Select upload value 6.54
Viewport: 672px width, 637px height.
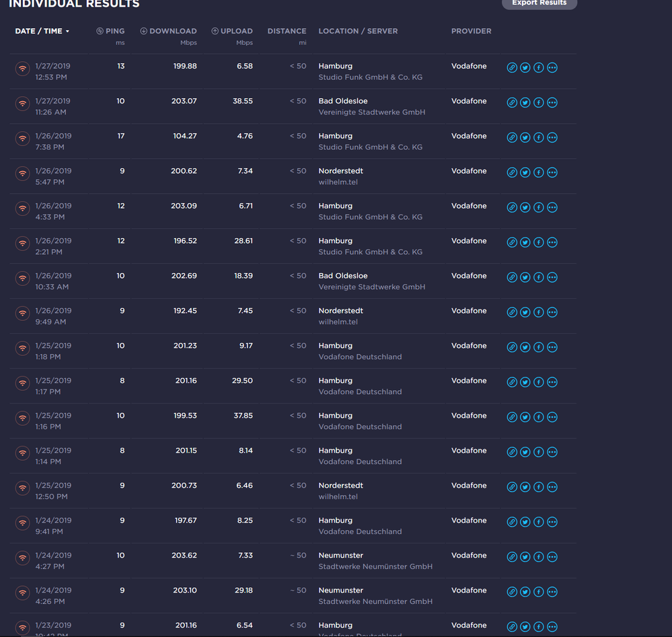pyautogui.click(x=245, y=626)
